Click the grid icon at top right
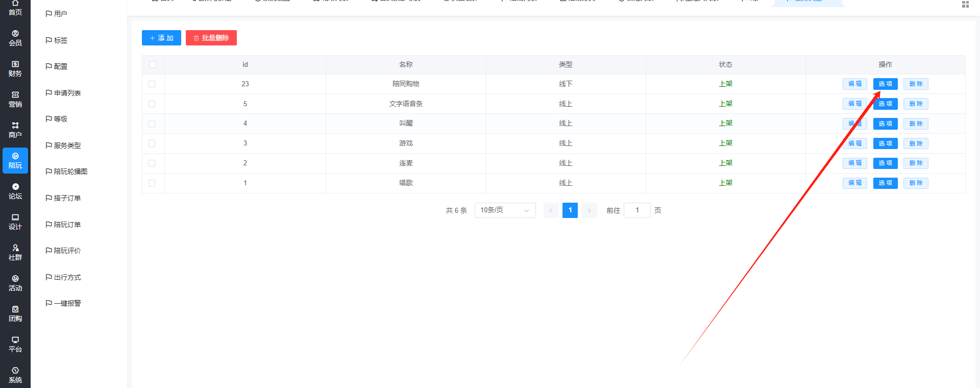Viewport: 980px width, 388px height. point(965,5)
